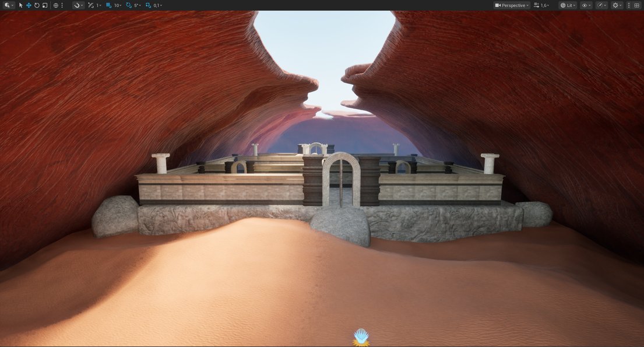The image size is (644, 347).
Task: Open the Lit view mode menu
Action: pyautogui.click(x=568, y=5)
